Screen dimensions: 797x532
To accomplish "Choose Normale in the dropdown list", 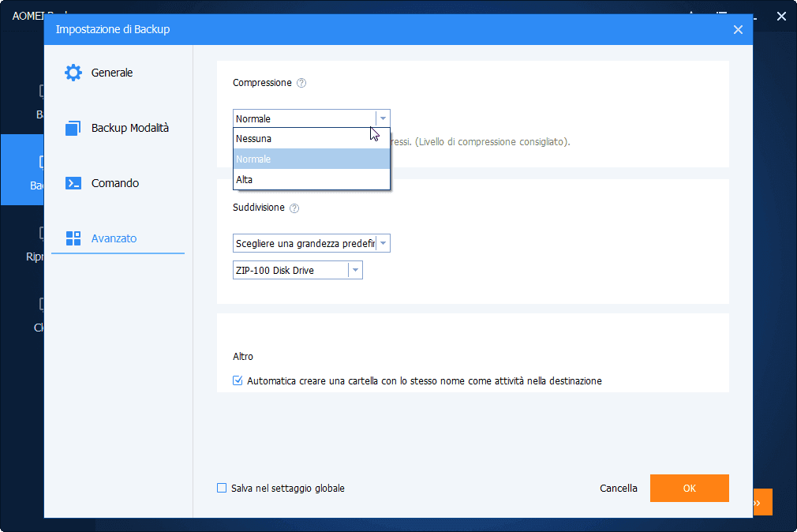I will coord(312,159).
